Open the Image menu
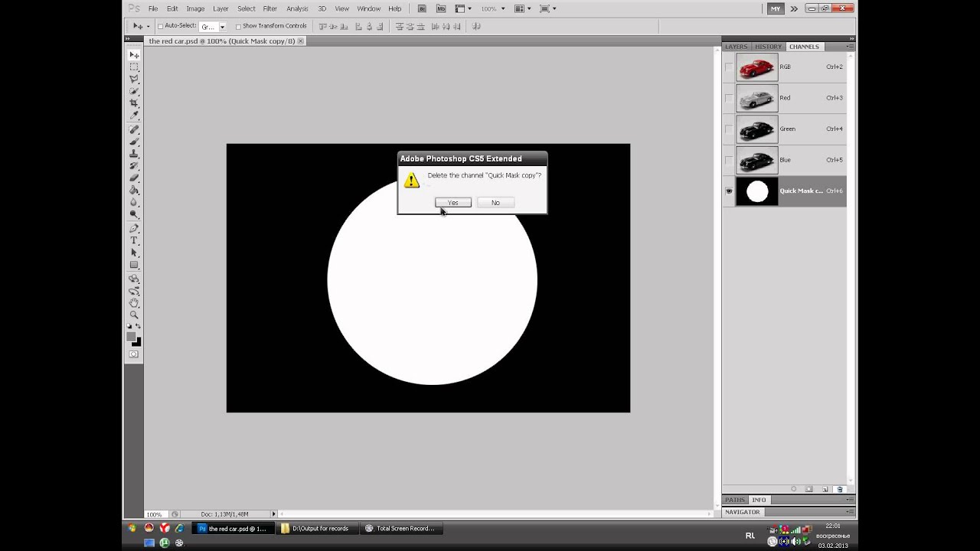The height and width of the screenshot is (551, 980). (195, 8)
